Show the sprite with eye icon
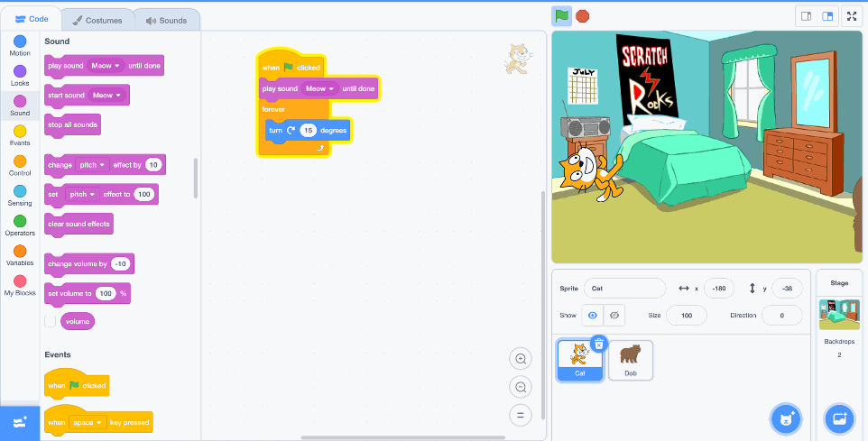Image resolution: width=868 pixels, height=441 pixels. [x=592, y=316]
